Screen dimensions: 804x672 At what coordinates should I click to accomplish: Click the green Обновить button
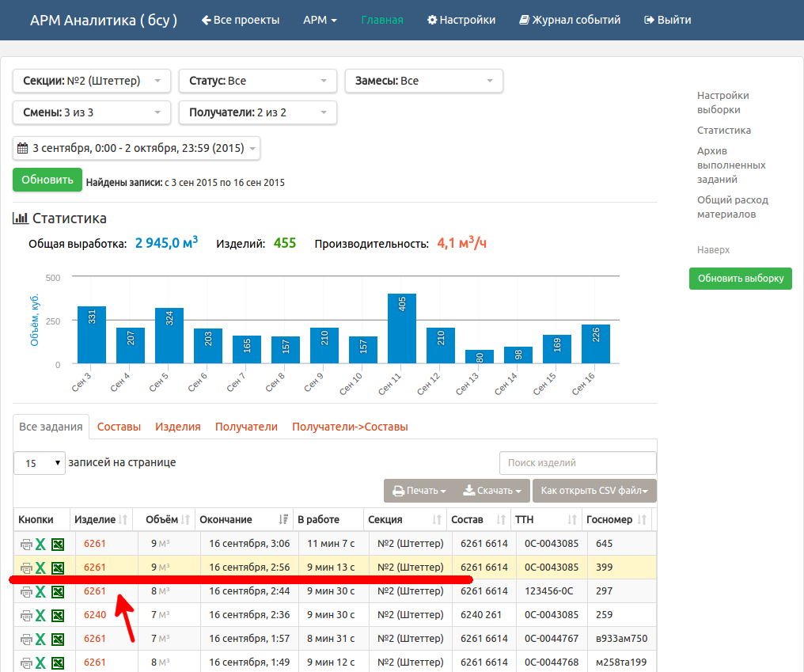pos(47,180)
